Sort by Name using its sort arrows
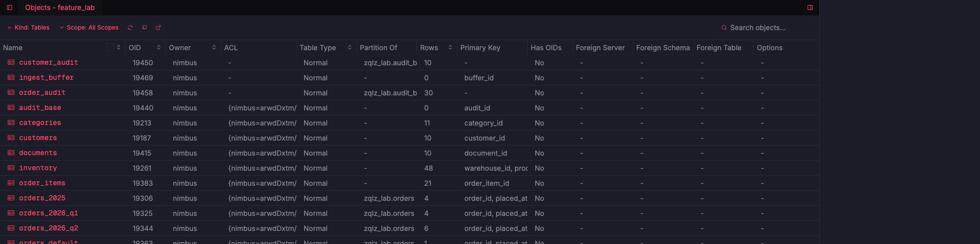 click(x=119, y=47)
